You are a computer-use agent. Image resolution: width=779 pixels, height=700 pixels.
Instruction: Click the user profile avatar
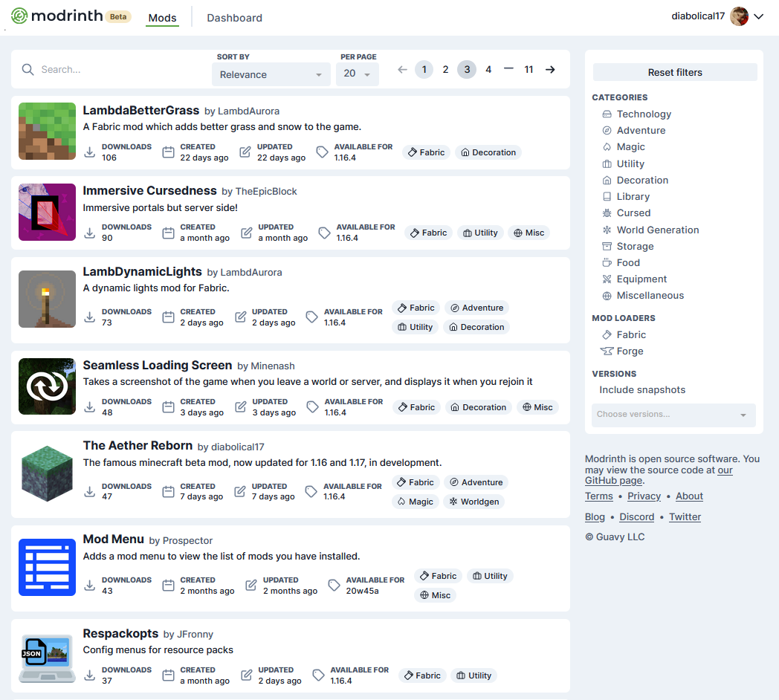point(739,16)
